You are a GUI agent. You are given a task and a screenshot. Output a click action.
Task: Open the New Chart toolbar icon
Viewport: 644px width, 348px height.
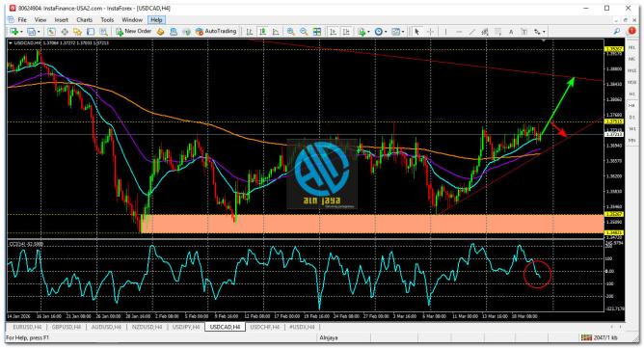(x=14, y=32)
